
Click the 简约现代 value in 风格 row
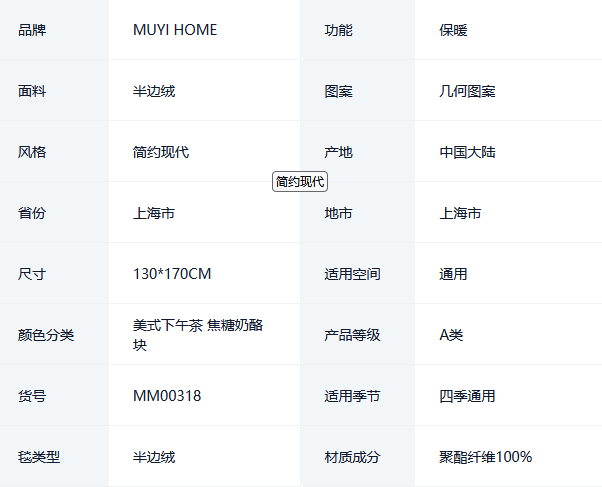coord(161,152)
